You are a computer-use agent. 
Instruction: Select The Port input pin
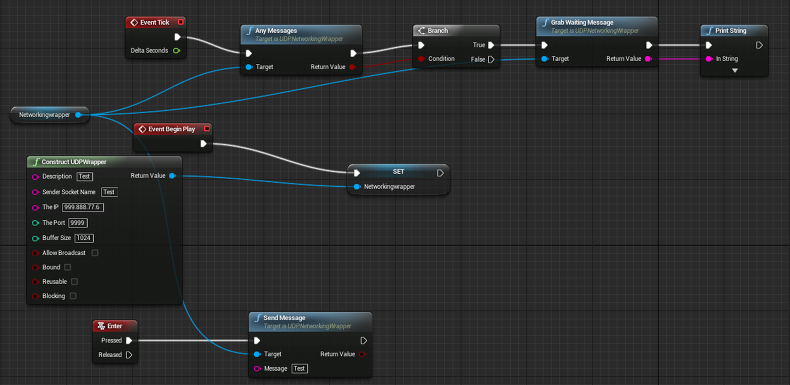[x=35, y=223]
